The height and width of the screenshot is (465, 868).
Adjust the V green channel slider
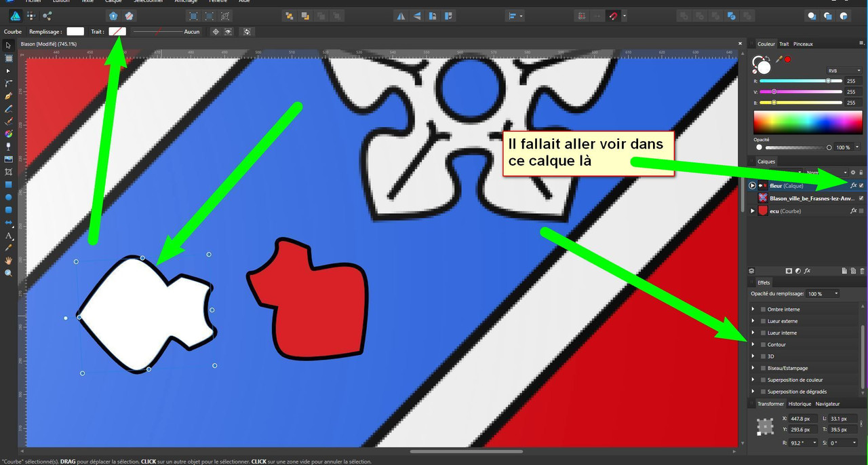(x=801, y=92)
